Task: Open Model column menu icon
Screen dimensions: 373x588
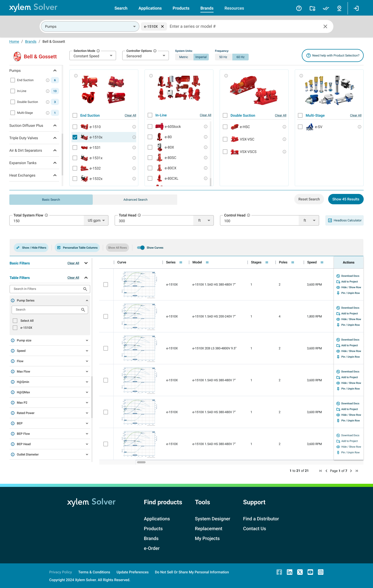Action: point(207,262)
